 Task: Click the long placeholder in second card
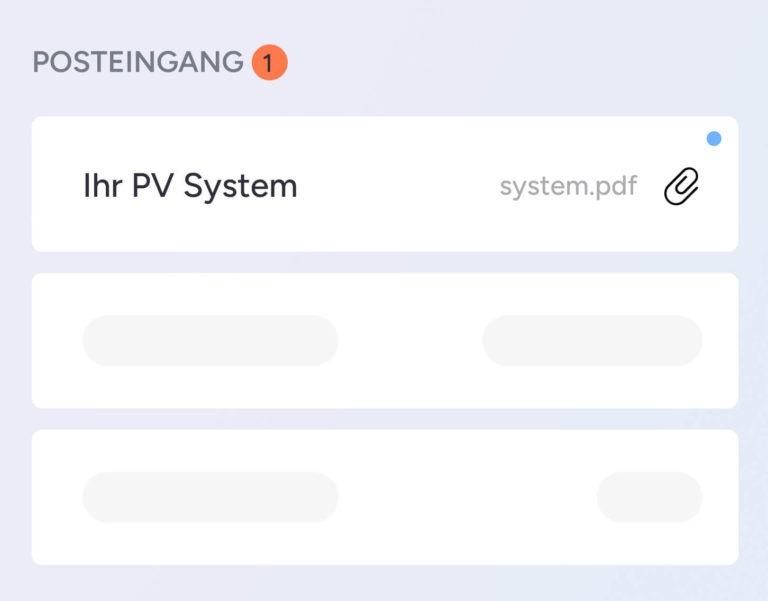[x=210, y=341]
